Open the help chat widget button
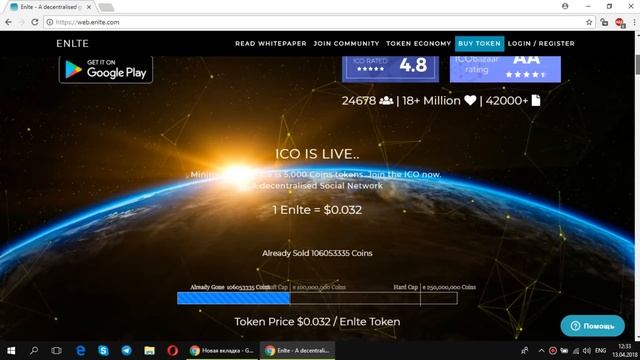640x360 pixels. [x=592, y=326]
